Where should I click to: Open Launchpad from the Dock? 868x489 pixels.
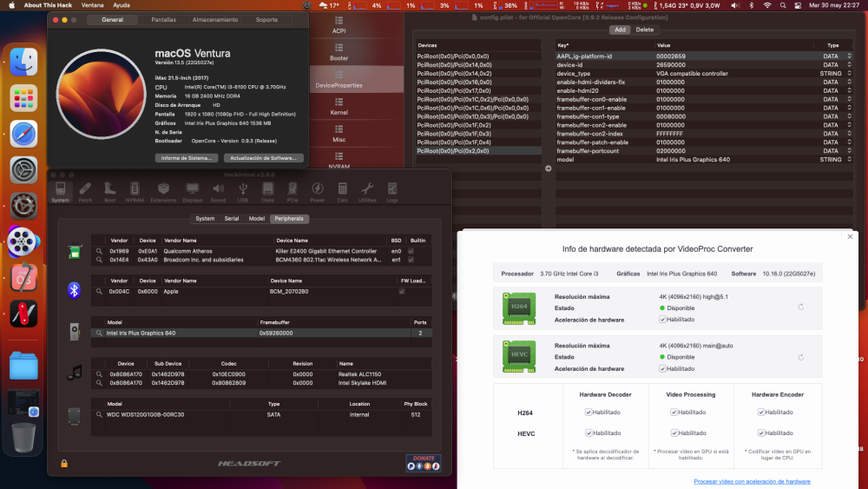pos(23,98)
